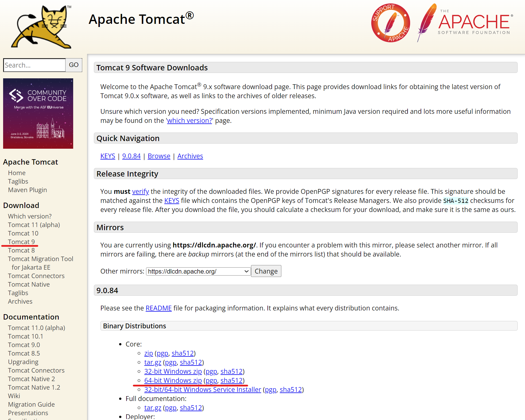
Task: Select Tomcat 10 download page
Action: [x=23, y=233]
